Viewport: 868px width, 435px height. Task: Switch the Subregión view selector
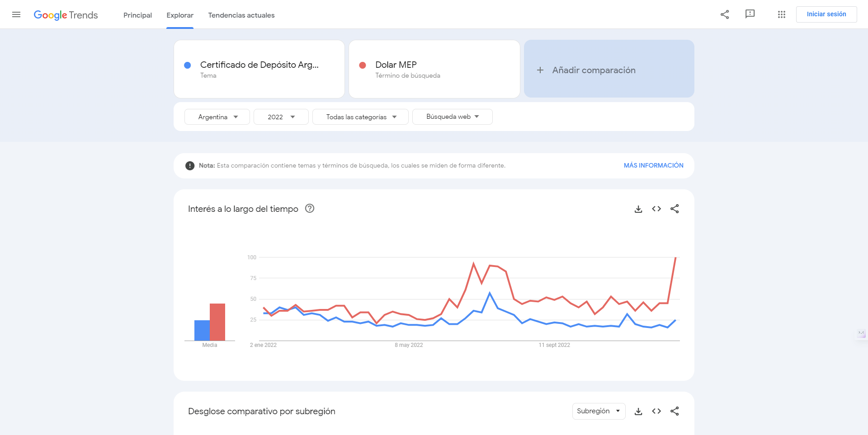(599, 411)
